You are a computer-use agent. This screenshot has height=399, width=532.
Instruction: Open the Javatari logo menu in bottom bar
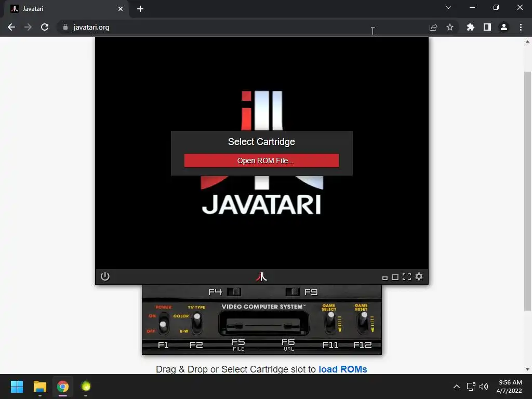pyautogui.click(x=261, y=277)
